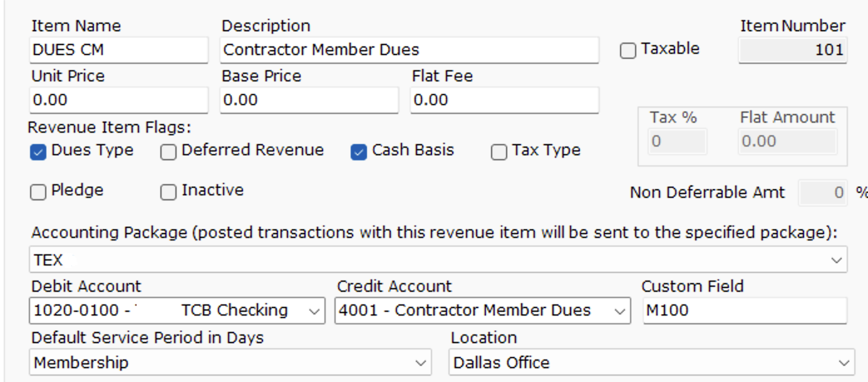Click the Location label

point(484,338)
